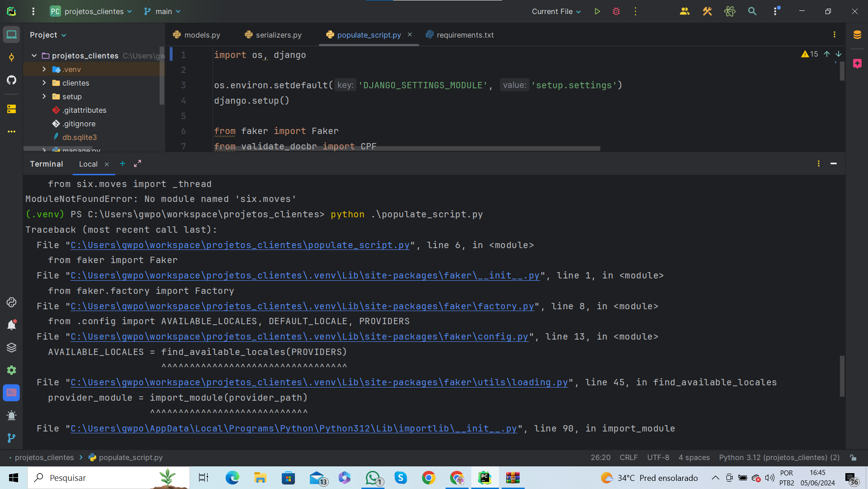Click the terminal vertical scrollbar
The width and height of the screenshot is (868, 489).
click(x=842, y=376)
